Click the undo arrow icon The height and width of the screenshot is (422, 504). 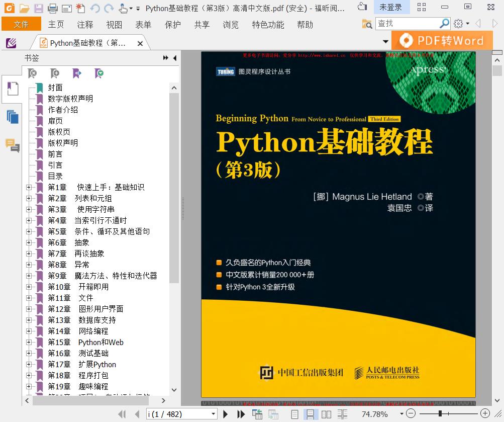tap(95, 9)
